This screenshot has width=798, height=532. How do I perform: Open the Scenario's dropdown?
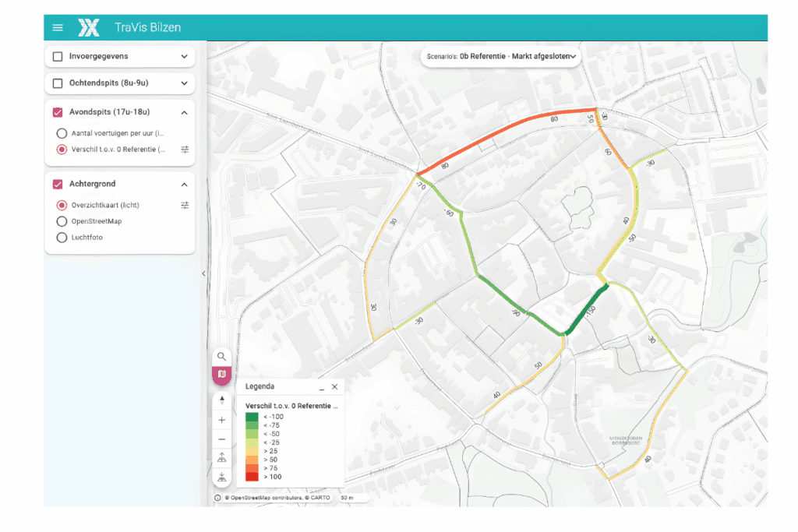tap(501, 56)
